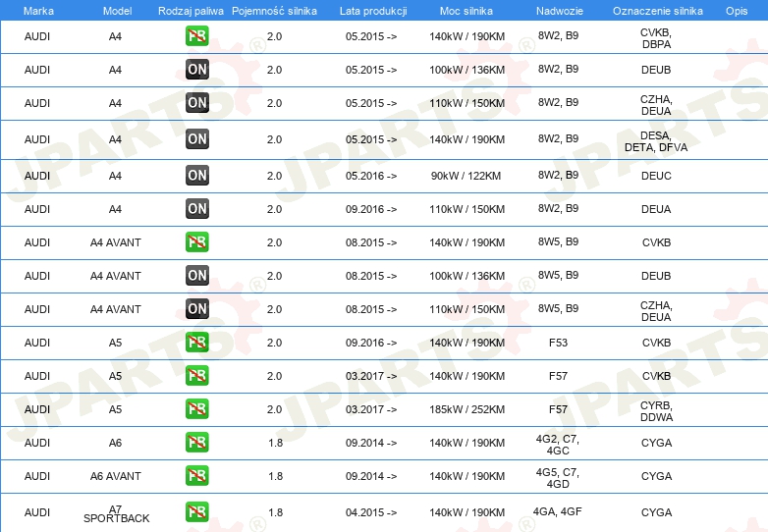768x532 pixels.
Task: Click date 03.2017 -> in 185kW row
Action: click(371, 409)
